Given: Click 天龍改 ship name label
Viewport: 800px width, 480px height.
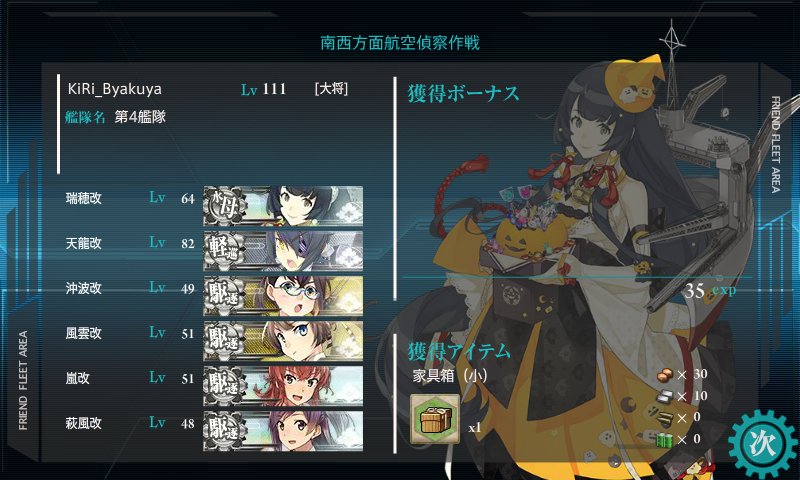Looking at the screenshot, I should point(84,243).
